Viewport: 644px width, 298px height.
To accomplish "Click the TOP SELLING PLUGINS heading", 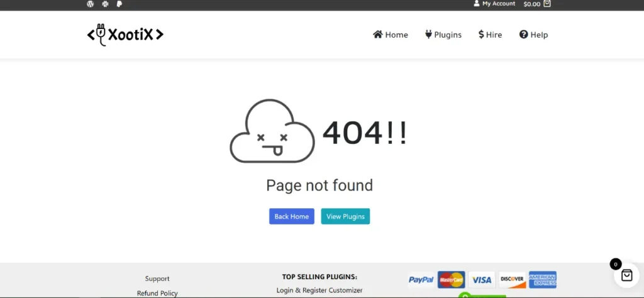I will click(319, 277).
